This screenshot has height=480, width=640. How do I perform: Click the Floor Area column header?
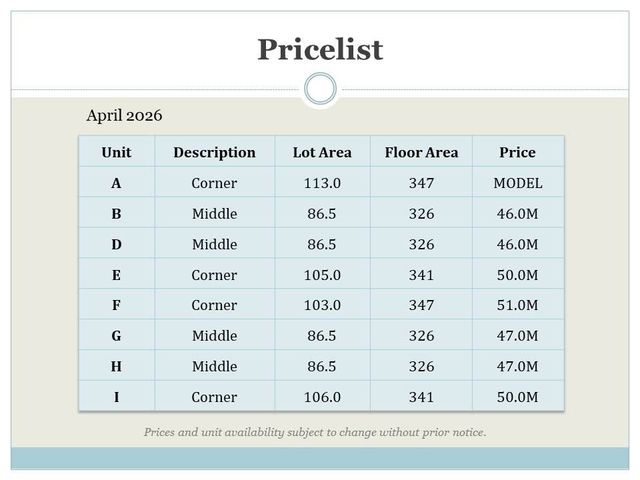(x=421, y=152)
